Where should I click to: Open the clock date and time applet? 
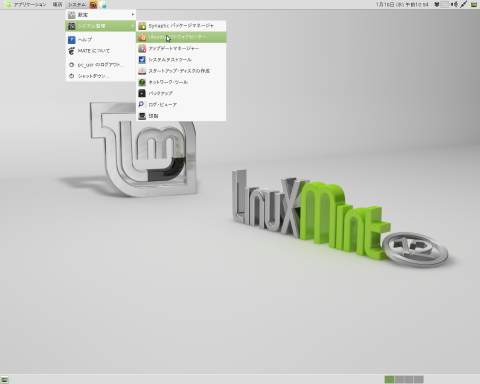[402, 5]
